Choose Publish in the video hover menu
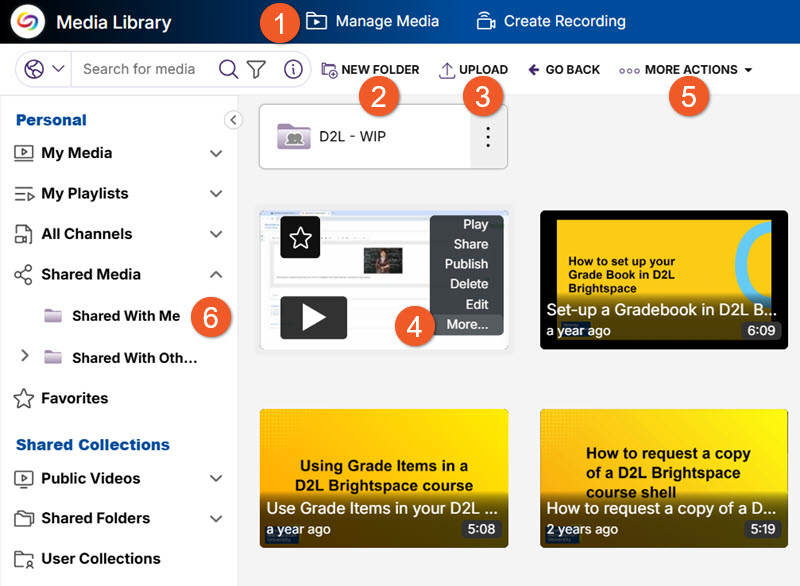 (x=466, y=264)
